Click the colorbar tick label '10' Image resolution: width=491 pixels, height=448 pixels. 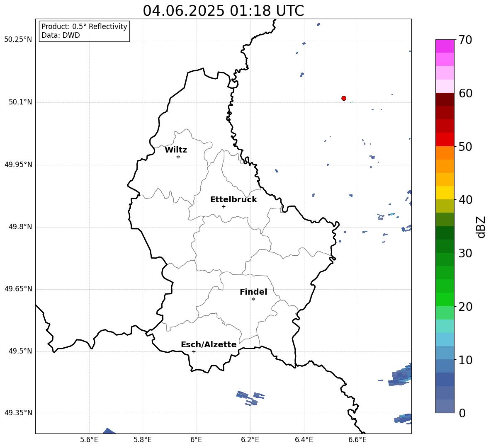(x=465, y=360)
